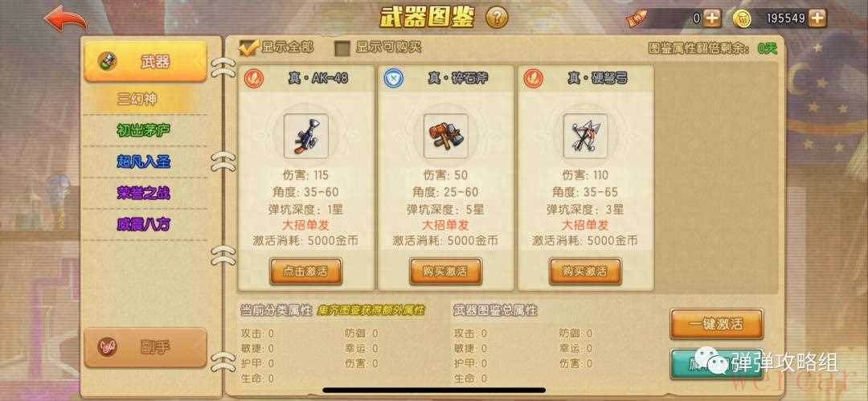Enable the 显示全部 checkbox
Screen dimensions: 868x401
click(249, 47)
